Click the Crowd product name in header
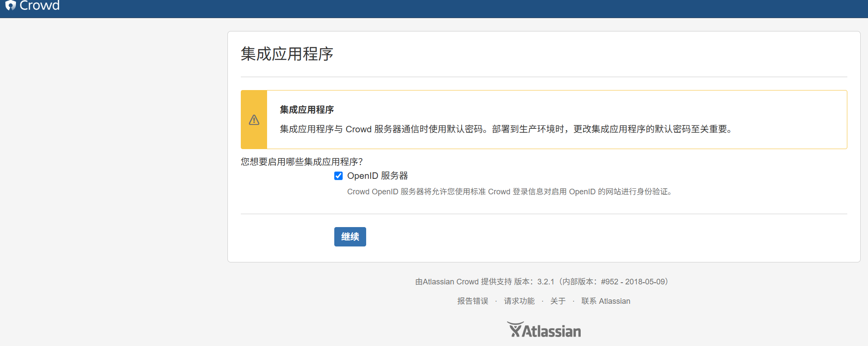The image size is (868, 346). [40, 6]
